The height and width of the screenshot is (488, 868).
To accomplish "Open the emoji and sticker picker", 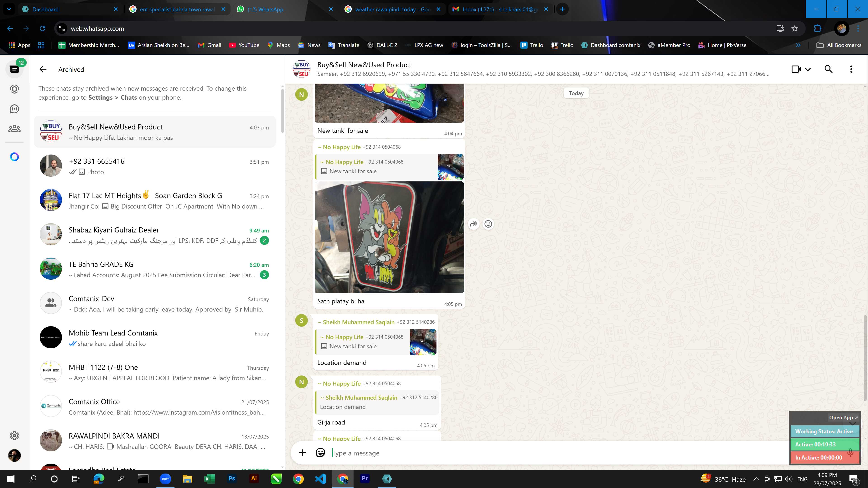I will coord(321,453).
